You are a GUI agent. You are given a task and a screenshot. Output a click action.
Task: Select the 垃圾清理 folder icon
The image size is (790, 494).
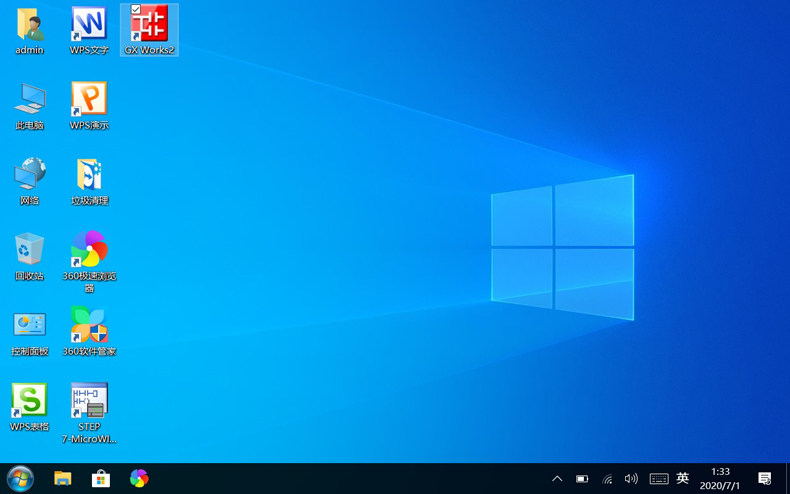point(89,174)
